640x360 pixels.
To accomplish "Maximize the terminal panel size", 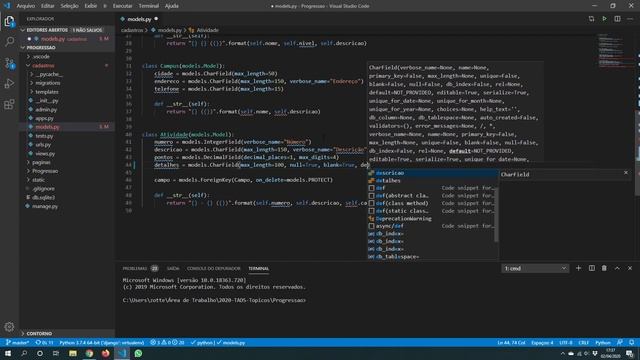I will (x=617, y=268).
